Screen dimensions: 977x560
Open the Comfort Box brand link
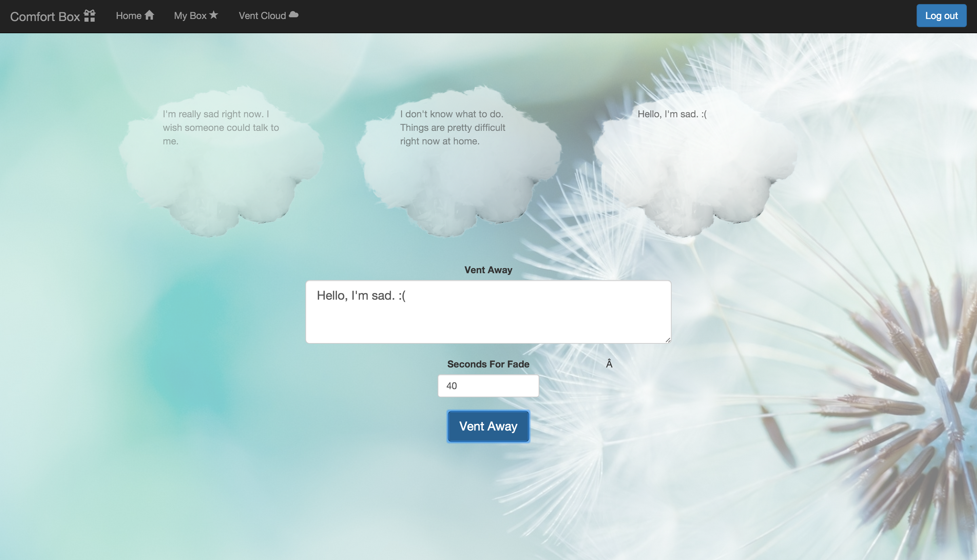pos(45,16)
